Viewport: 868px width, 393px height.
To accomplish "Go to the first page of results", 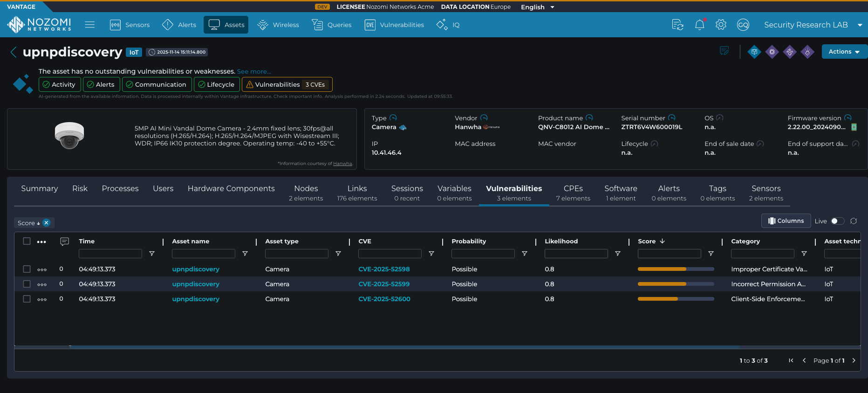I will click(791, 360).
